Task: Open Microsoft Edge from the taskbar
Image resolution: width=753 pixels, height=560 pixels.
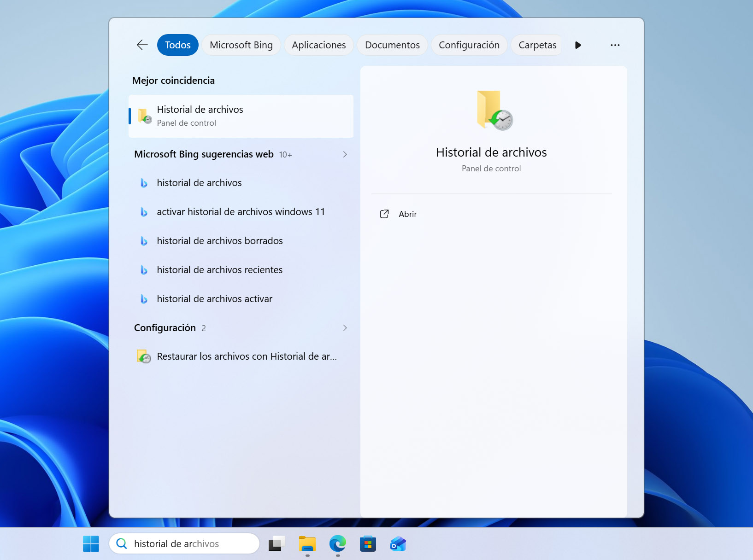Action: pyautogui.click(x=338, y=544)
